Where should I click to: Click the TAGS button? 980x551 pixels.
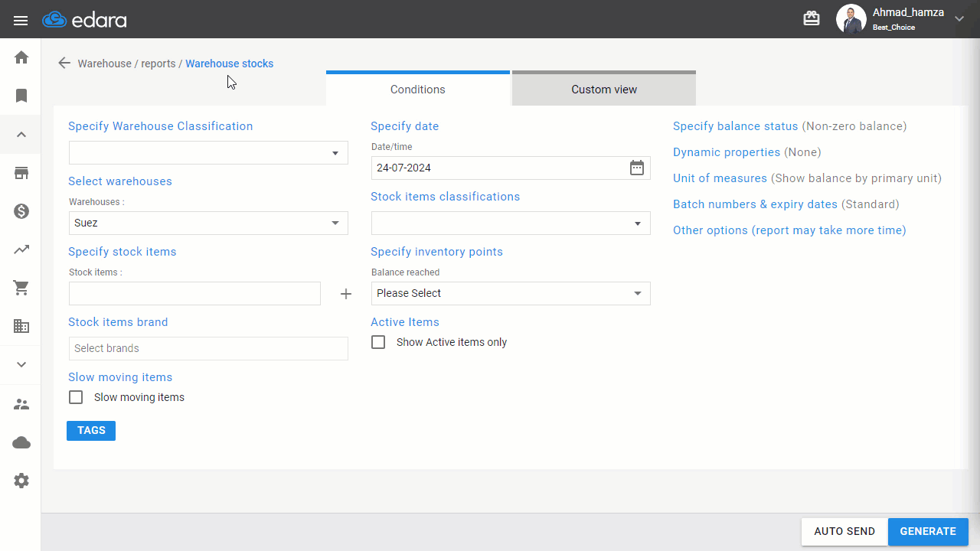click(x=91, y=431)
